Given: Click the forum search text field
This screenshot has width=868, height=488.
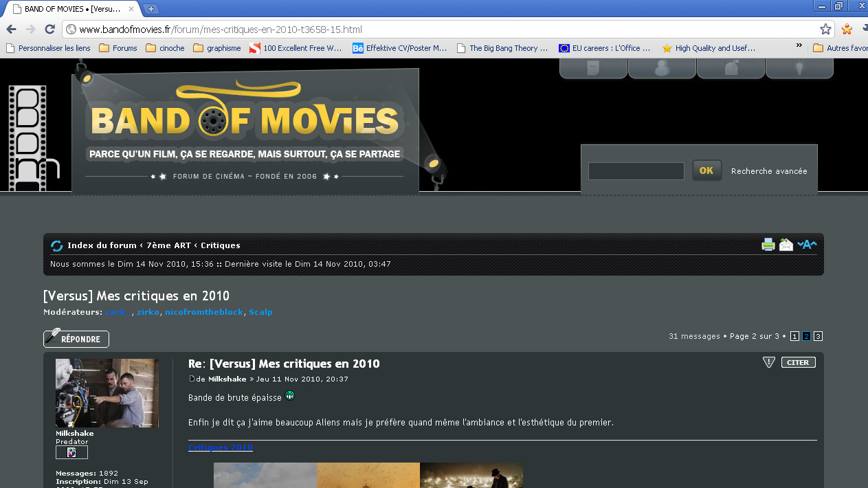Looking at the screenshot, I should (x=636, y=171).
